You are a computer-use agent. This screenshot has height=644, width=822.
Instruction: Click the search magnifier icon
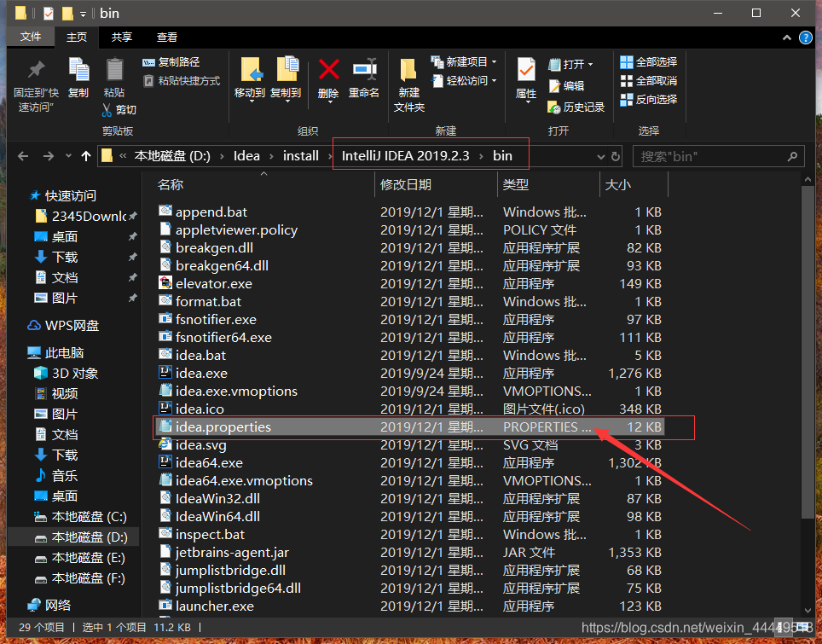(x=792, y=156)
